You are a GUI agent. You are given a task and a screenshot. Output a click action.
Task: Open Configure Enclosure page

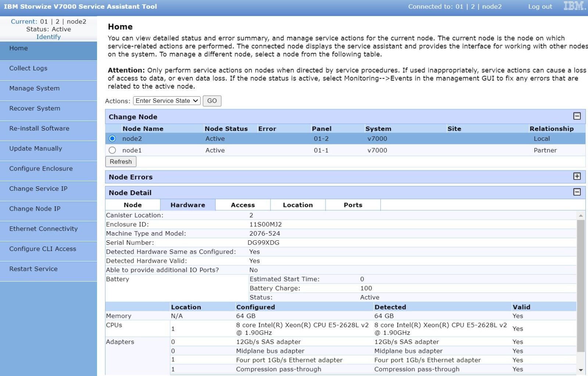pyautogui.click(x=49, y=171)
